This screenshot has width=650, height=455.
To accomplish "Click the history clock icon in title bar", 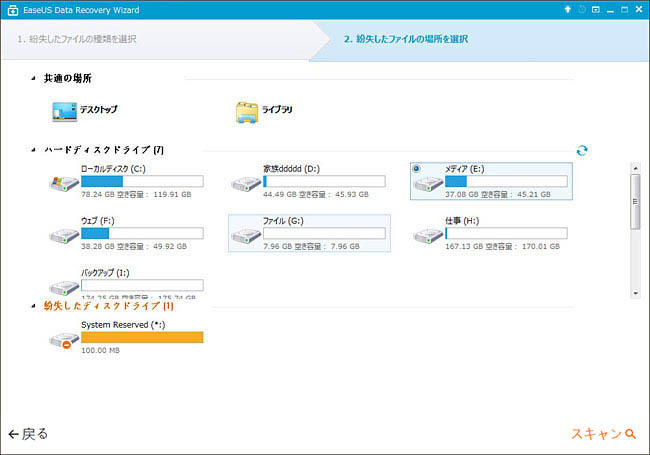I will click(x=582, y=9).
